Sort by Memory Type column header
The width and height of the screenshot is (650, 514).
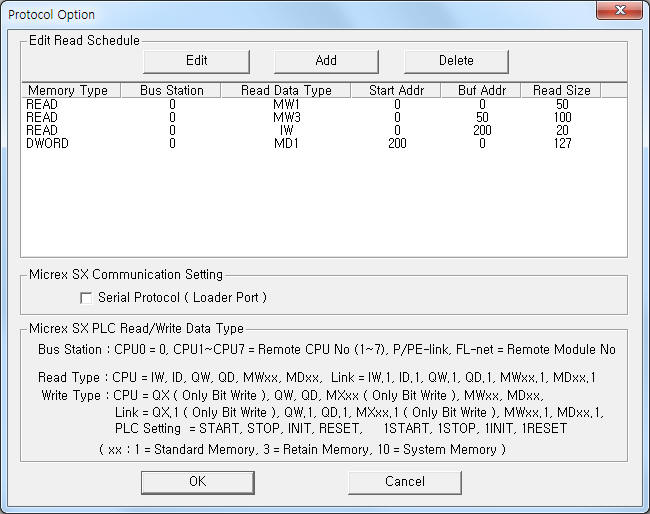pyautogui.click(x=71, y=90)
